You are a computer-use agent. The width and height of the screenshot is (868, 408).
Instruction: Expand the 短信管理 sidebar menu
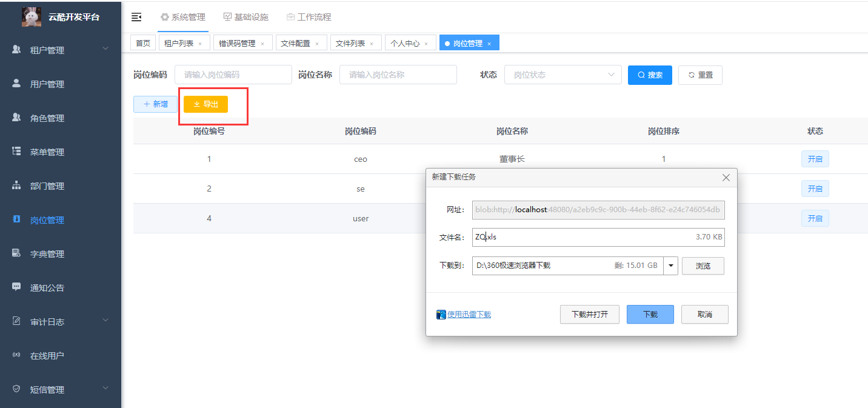[61, 390]
